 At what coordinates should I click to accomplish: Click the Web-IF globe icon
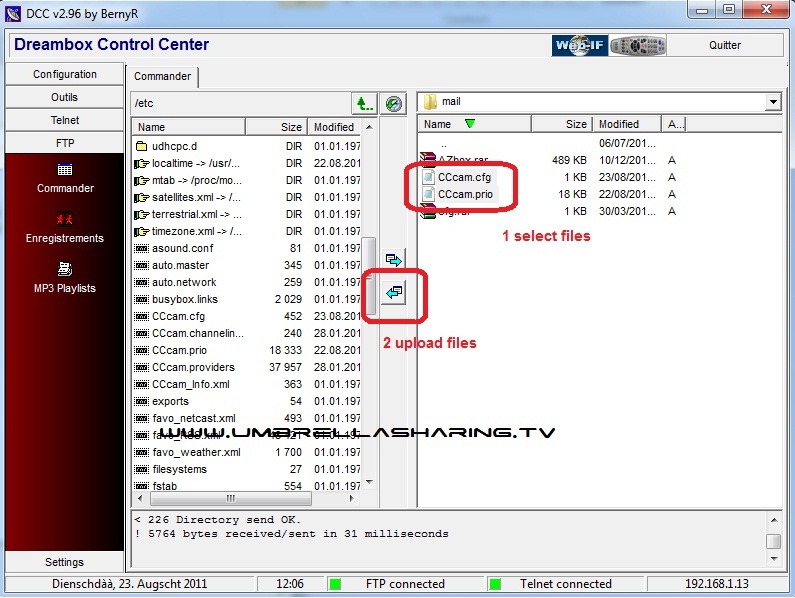click(x=580, y=46)
